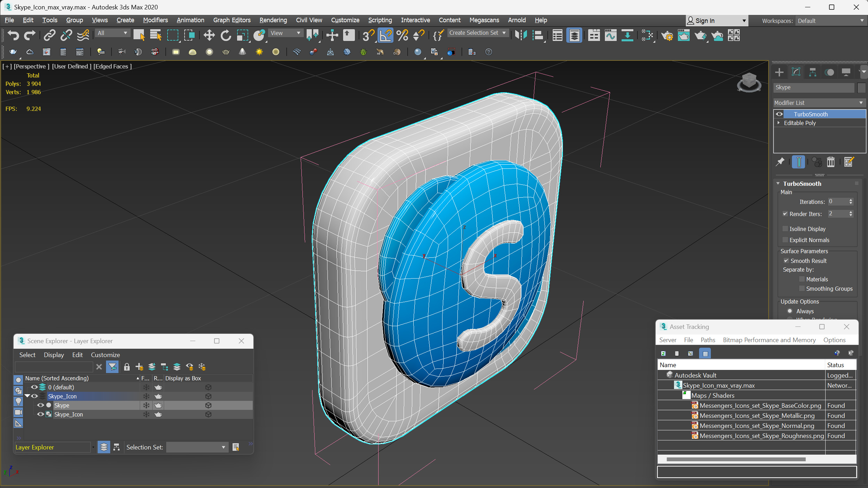Click the Pin Stack icon
Viewport: 868px width, 488px height.
[x=780, y=162]
